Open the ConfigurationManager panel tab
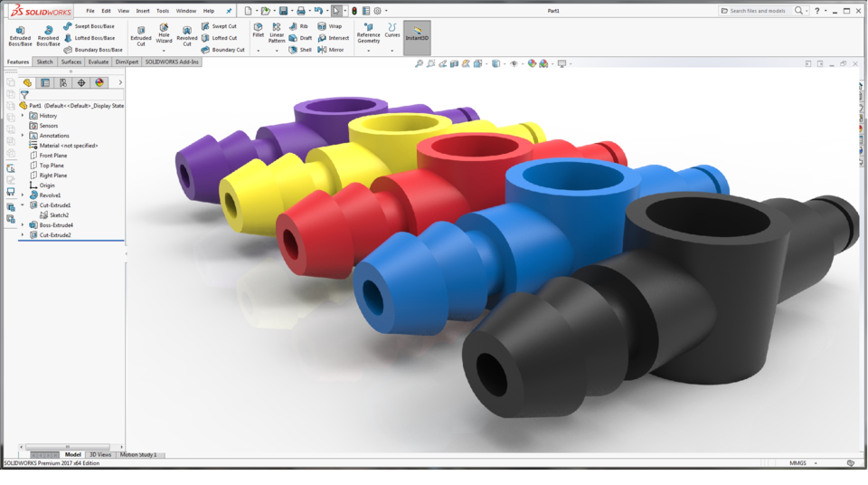 (x=63, y=82)
